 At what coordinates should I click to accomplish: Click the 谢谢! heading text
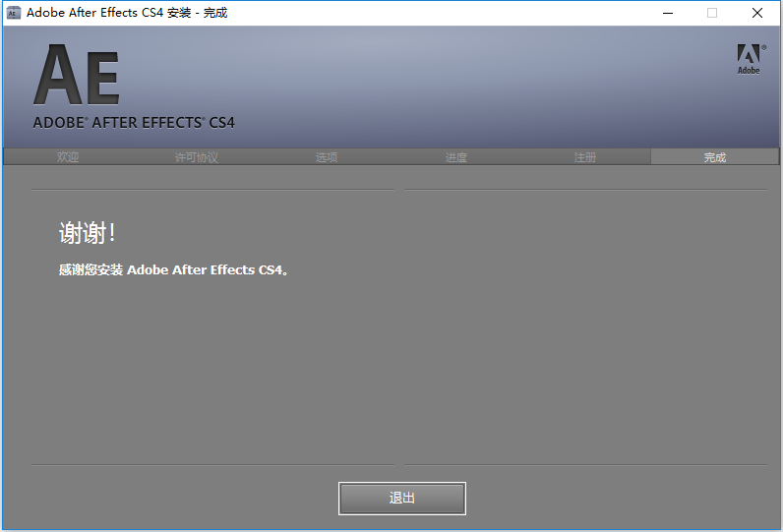(x=88, y=233)
